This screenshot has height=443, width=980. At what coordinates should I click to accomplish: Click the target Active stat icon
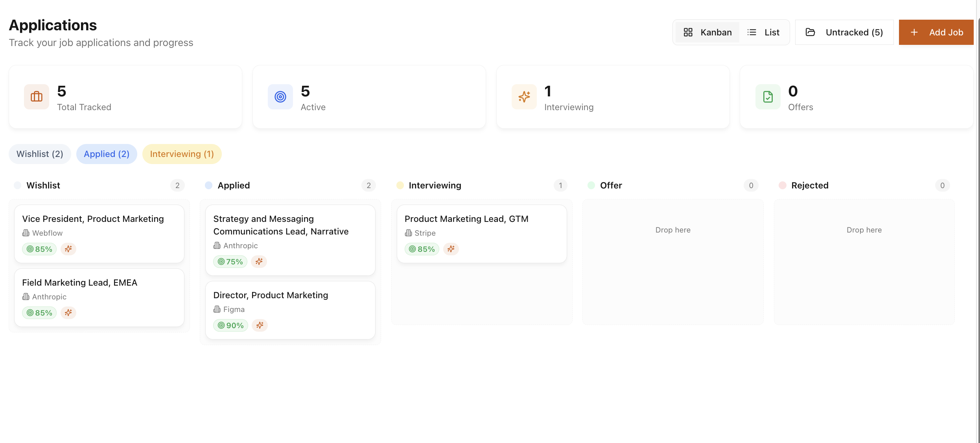coord(280,97)
